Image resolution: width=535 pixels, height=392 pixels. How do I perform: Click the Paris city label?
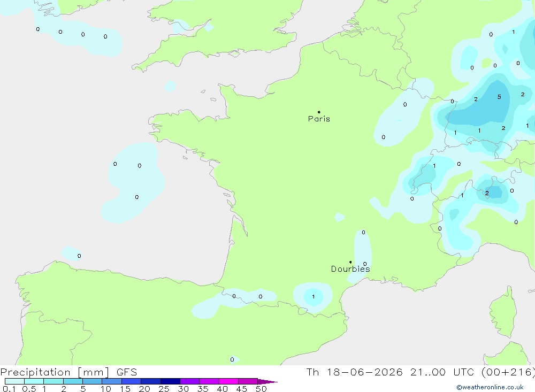319,119
